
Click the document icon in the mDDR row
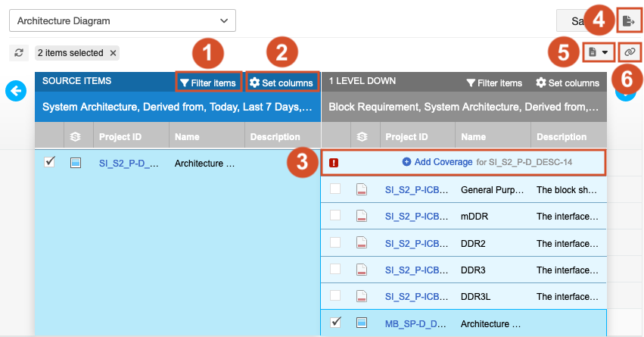(x=362, y=216)
